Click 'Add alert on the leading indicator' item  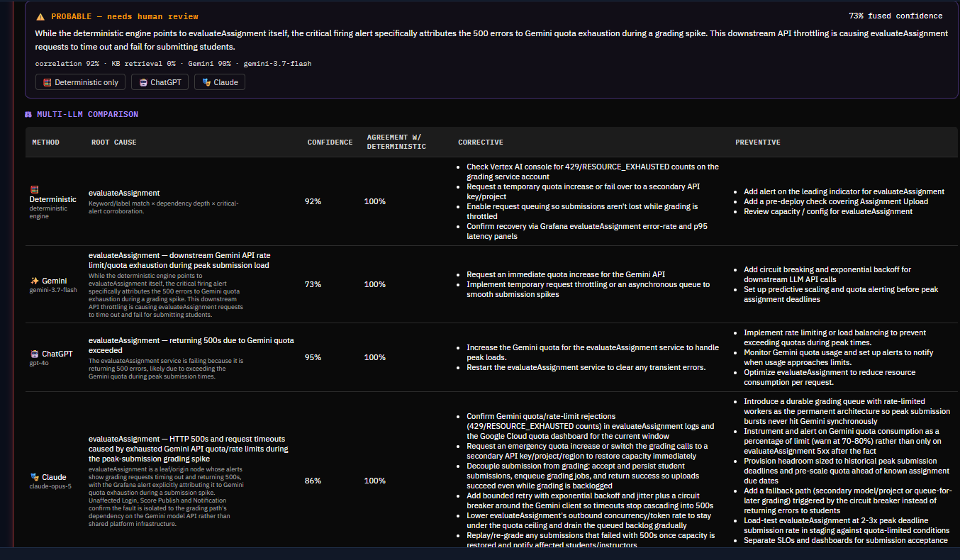click(844, 191)
